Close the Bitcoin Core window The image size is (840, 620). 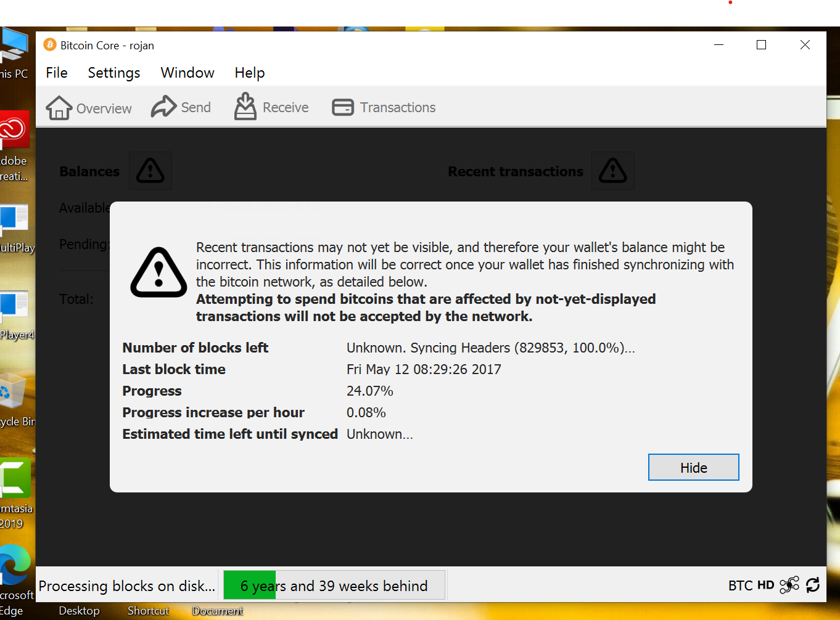[x=805, y=45]
